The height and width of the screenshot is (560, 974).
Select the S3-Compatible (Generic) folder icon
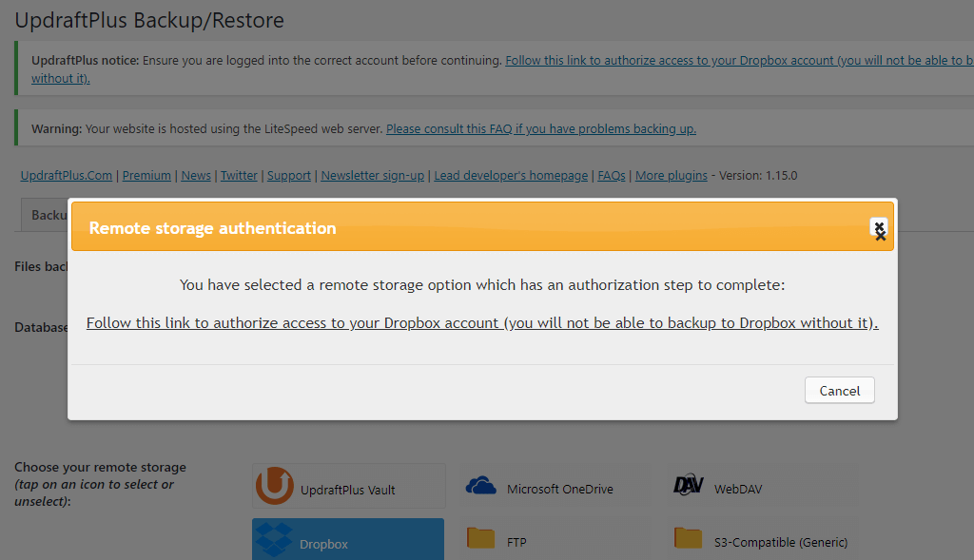point(688,538)
